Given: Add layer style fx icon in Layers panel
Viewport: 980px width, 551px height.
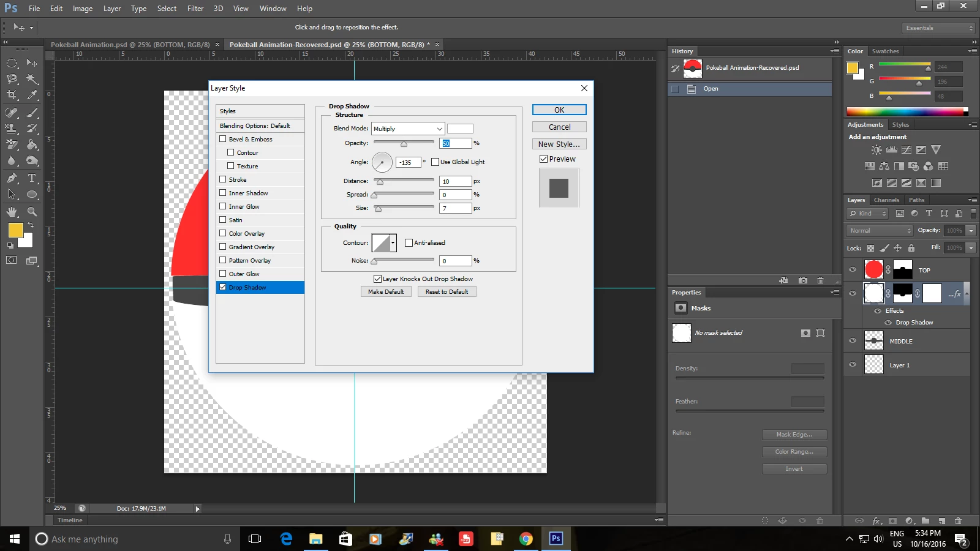Looking at the screenshot, I should click(x=876, y=521).
